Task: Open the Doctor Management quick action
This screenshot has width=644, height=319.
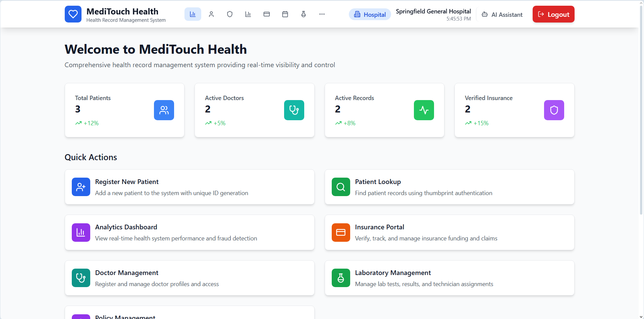Action: 190,278
